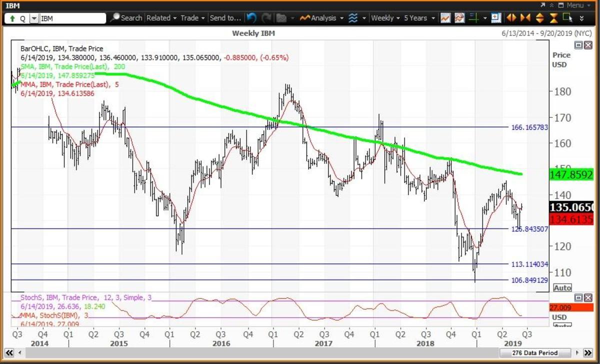Expand the Weekly interval dropdown

point(385,18)
